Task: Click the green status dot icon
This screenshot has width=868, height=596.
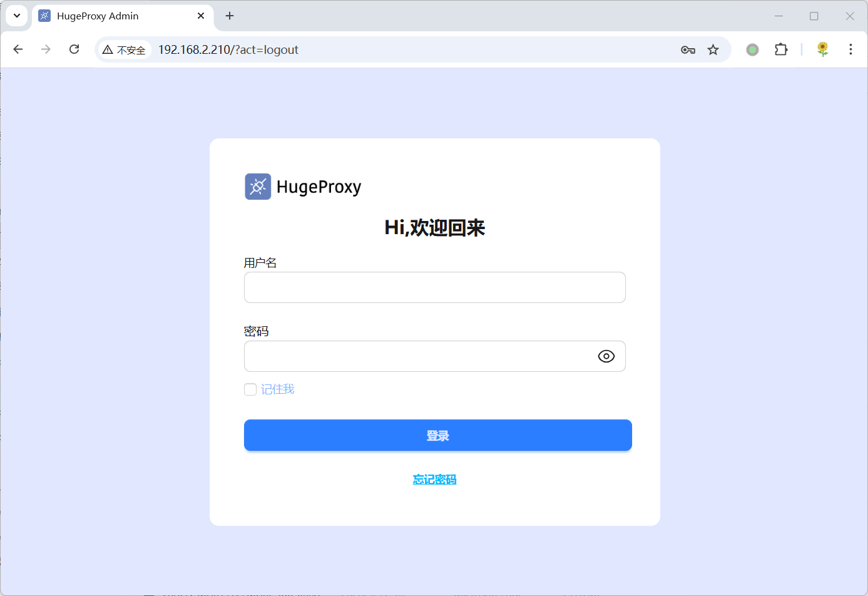Action: (752, 49)
